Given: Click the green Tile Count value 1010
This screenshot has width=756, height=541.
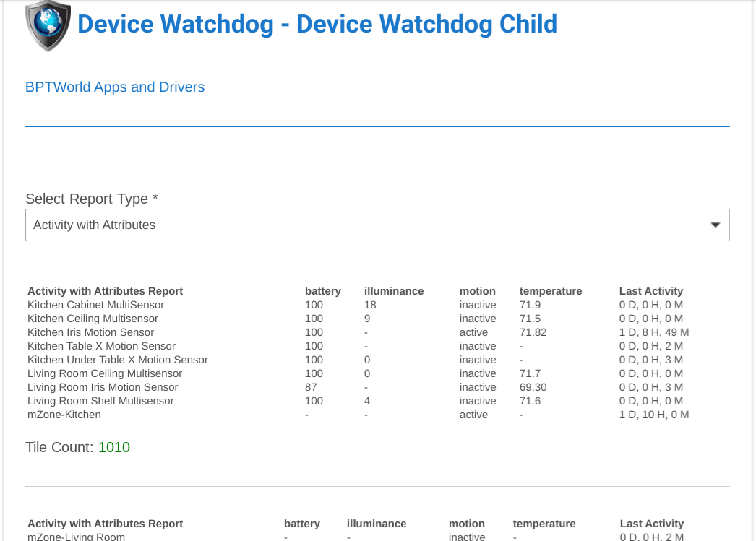Looking at the screenshot, I should [x=114, y=448].
